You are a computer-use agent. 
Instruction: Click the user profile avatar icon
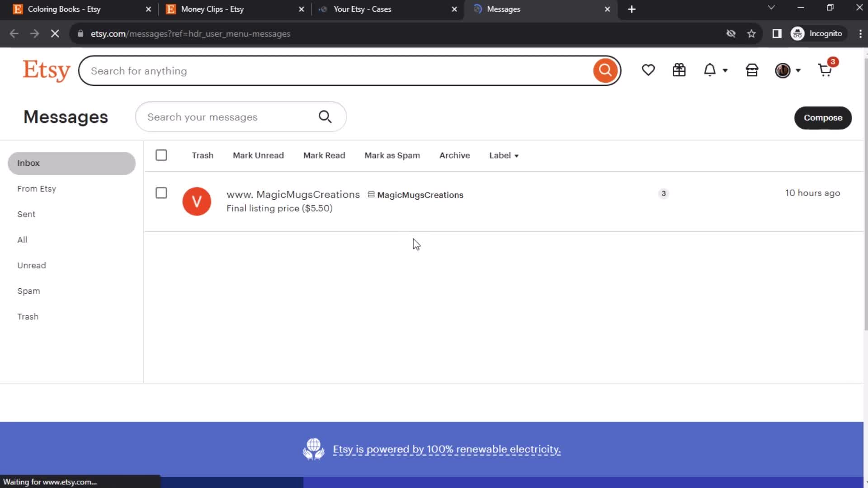[x=783, y=70]
